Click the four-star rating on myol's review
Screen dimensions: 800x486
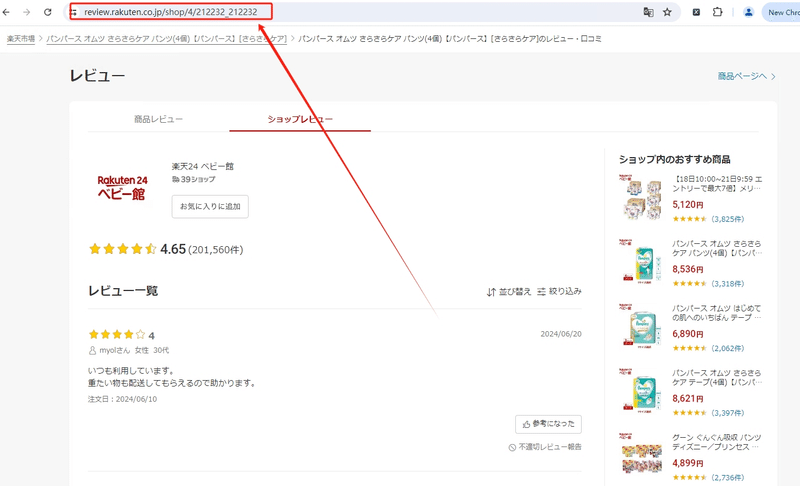[x=117, y=335]
